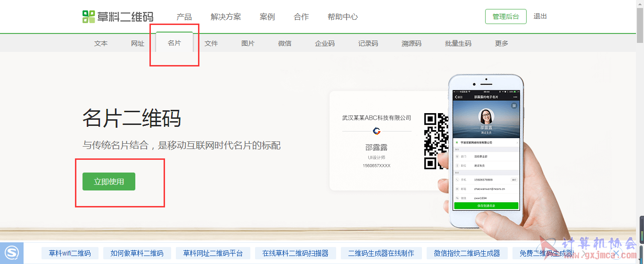This screenshot has width=644, height=264.
Task: Switch to the 网址 tab
Action: pos(138,43)
